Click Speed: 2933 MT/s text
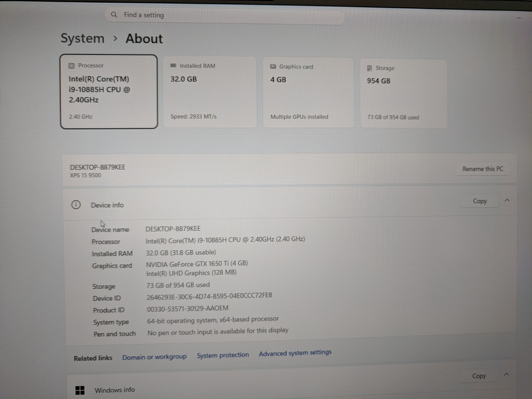532x399 pixels. click(194, 116)
